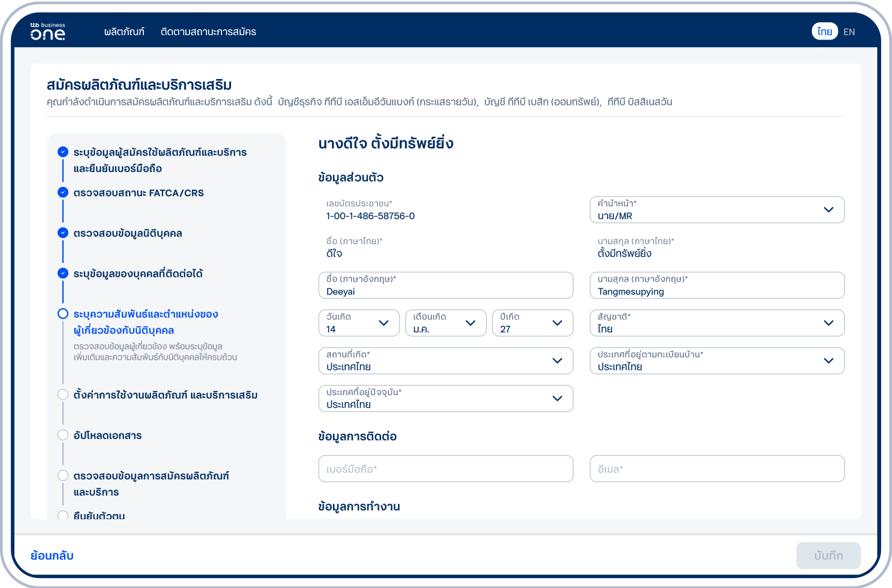Expand the สถานที่เกิด dropdown
The image size is (892, 588).
445,361
